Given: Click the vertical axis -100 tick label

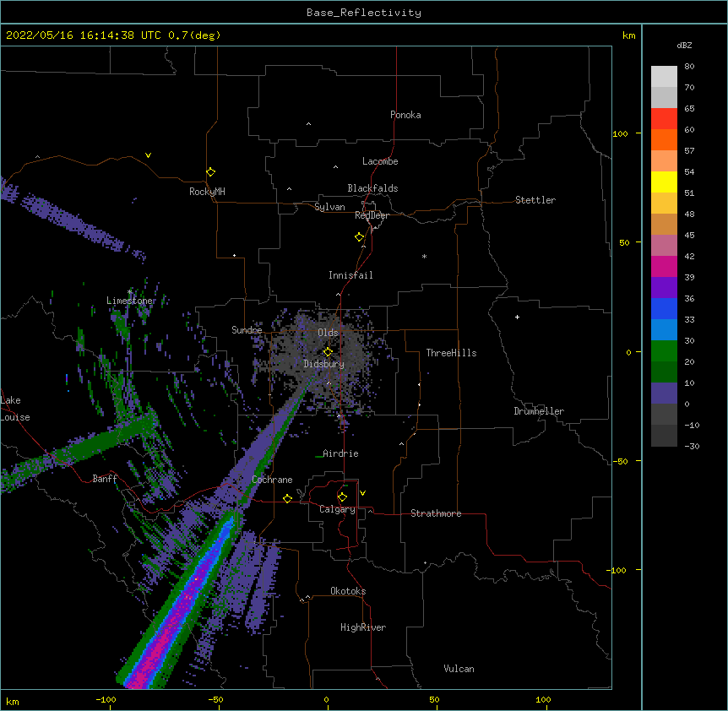Looking at the screenshot, I should tap(617, 570).
